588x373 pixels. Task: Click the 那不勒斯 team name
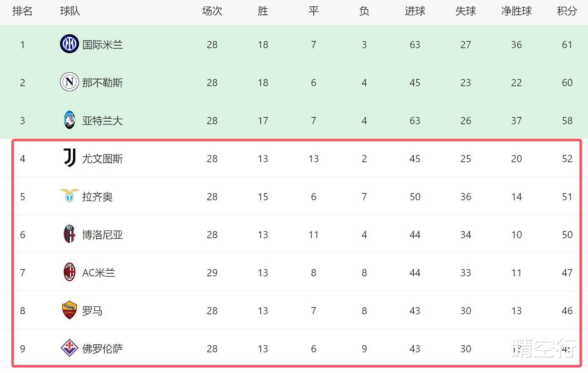(x=102, y=83)
